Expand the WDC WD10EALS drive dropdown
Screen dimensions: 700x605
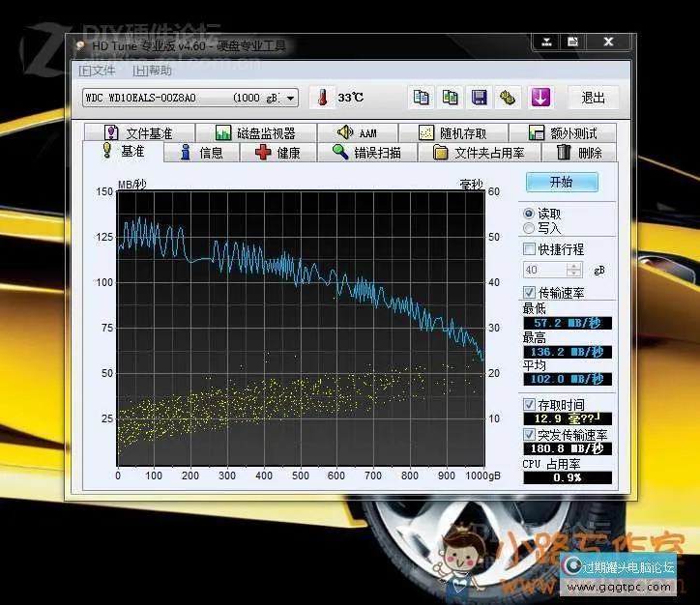291,98
